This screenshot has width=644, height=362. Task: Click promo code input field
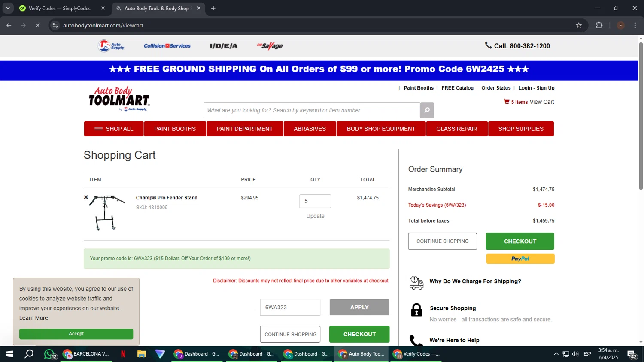(x=290, y=307)
